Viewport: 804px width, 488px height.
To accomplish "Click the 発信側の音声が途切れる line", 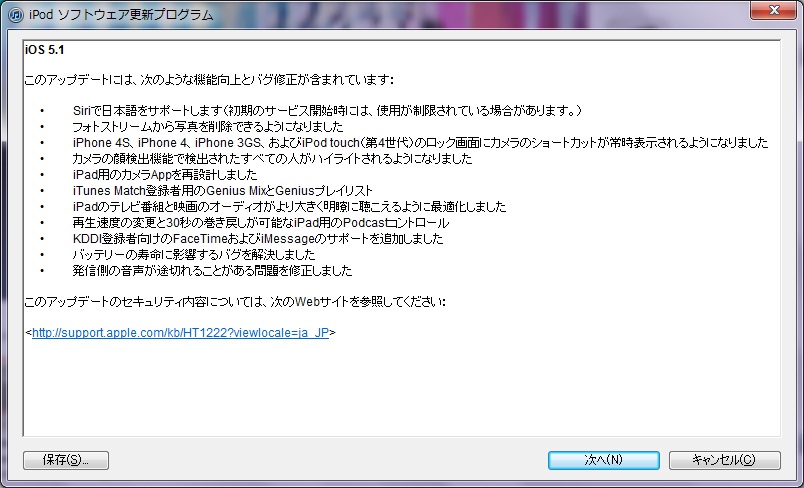I will click(212, 270).
